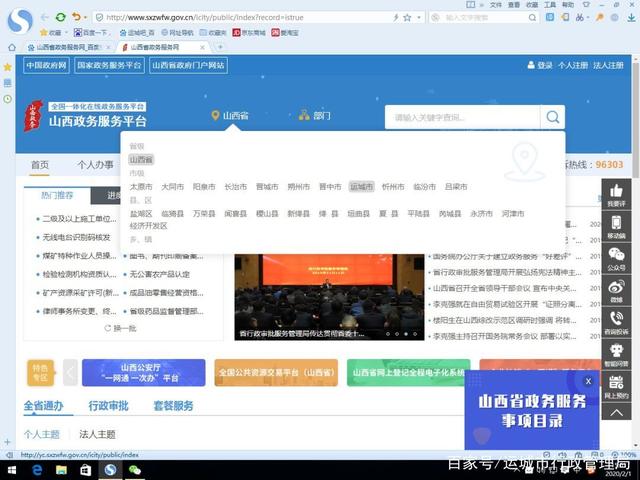
Task: Select 运城市 in the city list
Action: (x=361, y=187)
